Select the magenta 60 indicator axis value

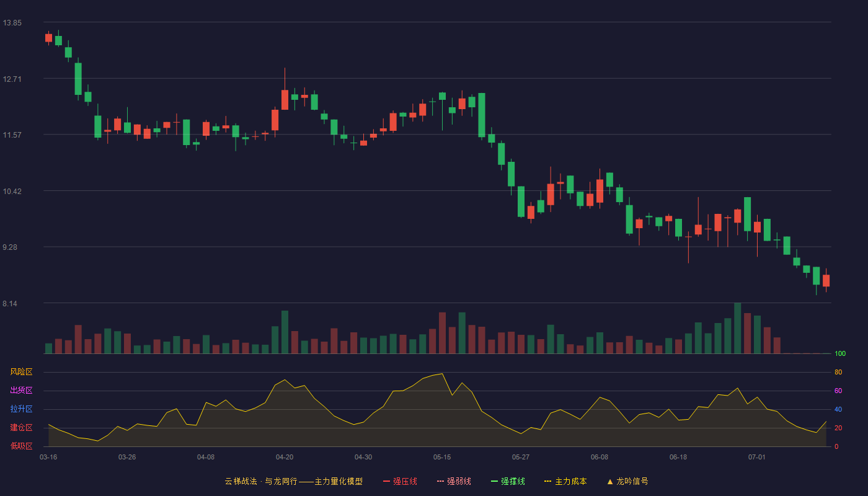pos(838,391)
